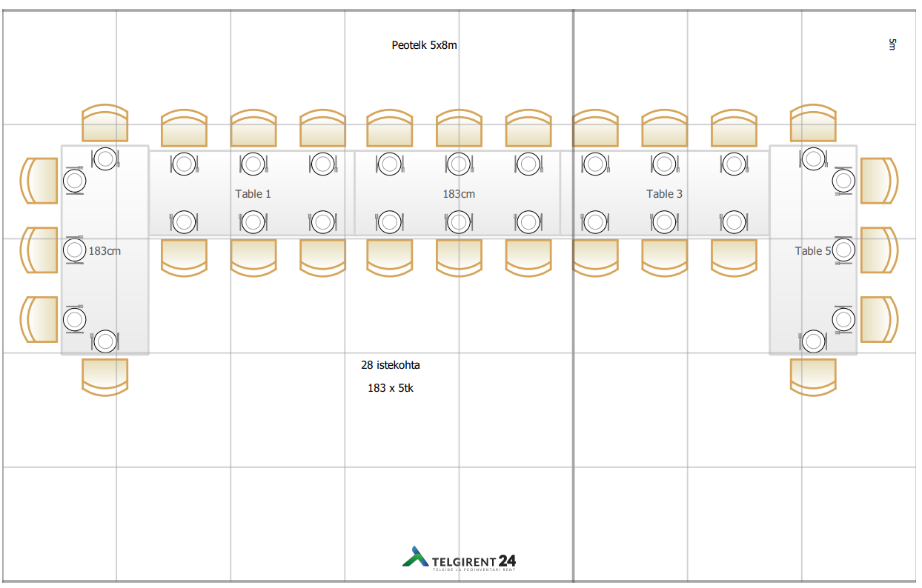
Task: Pick the lowest chair on far right side
Action: [x=879, y=319]
